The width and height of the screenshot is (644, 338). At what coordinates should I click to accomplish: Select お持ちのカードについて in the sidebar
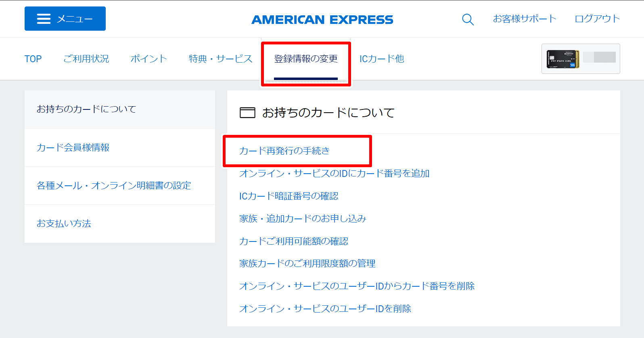[119, 109]
